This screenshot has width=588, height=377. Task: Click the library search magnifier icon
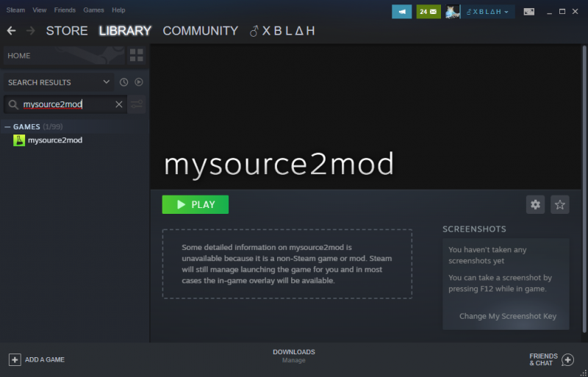click(13, 104)
